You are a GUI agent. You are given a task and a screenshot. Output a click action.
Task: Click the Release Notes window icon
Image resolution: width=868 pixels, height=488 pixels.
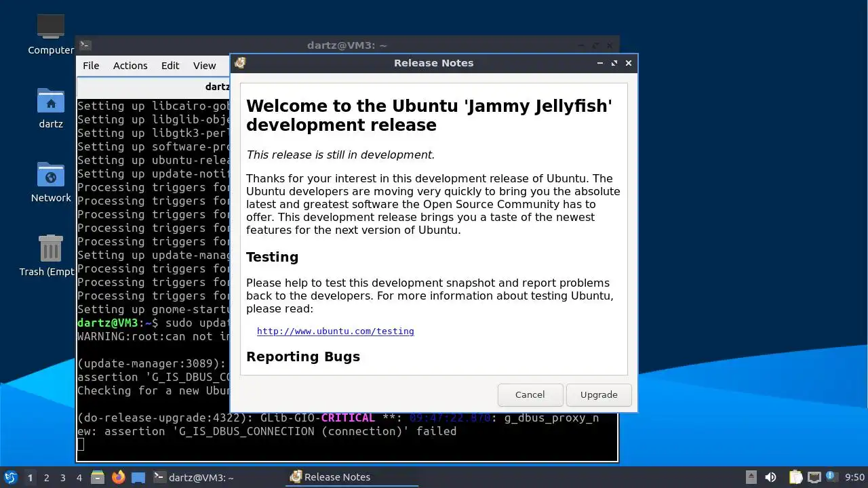pos(240,63)
